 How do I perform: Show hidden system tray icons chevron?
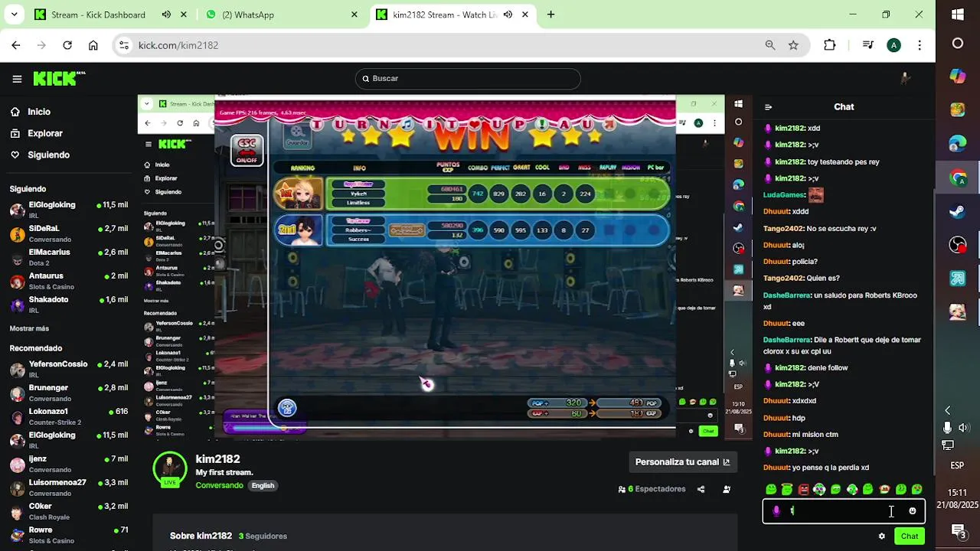coord(948,411)
